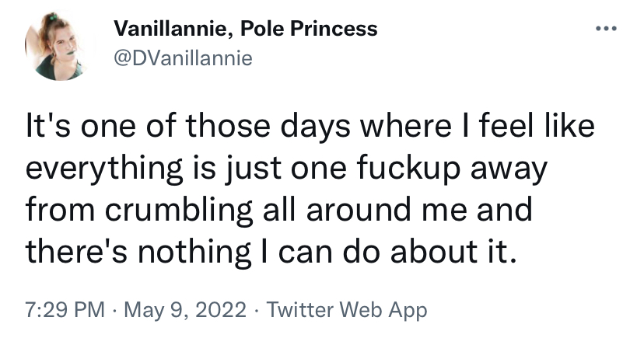The width and height of the screenshot is (644, 338).
Task: Click the words "feel like" in the tweet
Action: pos(537,126)
